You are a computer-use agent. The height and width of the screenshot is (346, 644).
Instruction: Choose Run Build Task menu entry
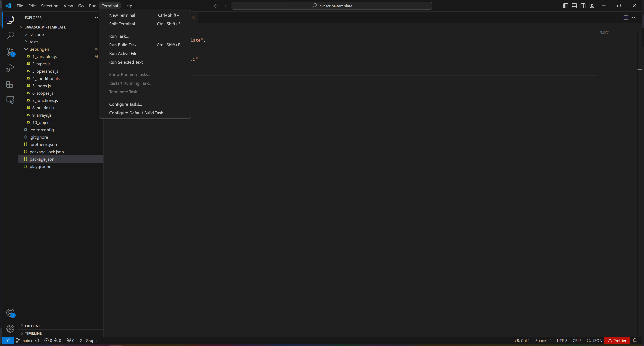coord(124,45)
